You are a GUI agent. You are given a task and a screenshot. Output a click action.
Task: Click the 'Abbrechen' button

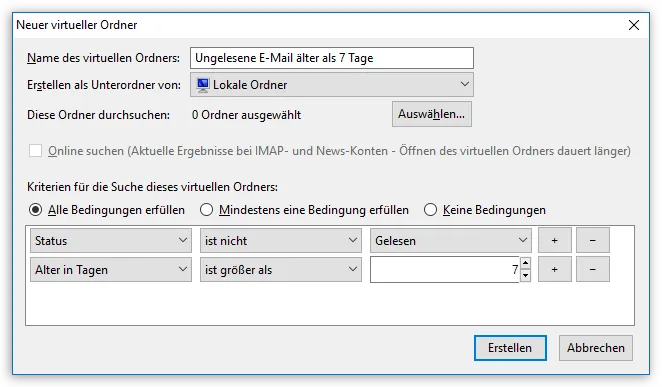[596, 348]
